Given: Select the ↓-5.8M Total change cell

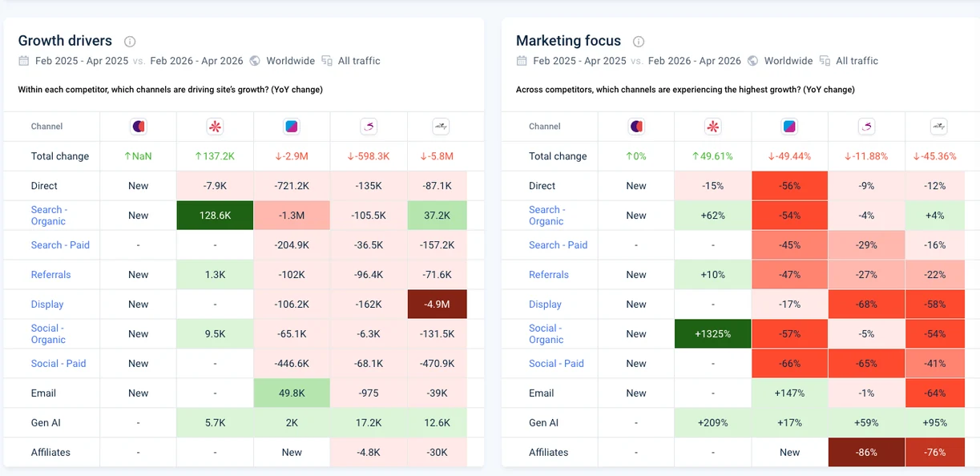Looking at the screenshot, I should tap(438, 156).
